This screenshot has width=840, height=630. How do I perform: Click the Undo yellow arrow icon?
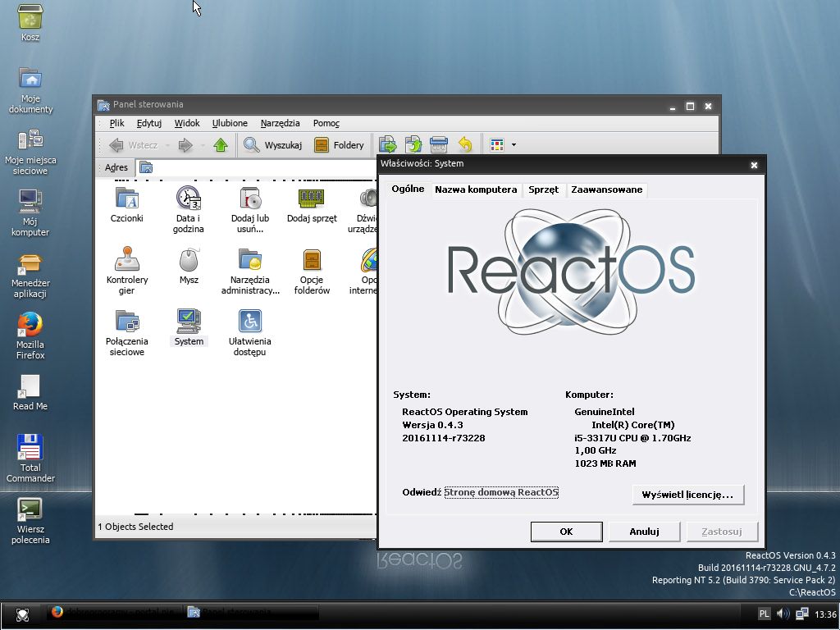pyautogui.click(x=465, y=144)
